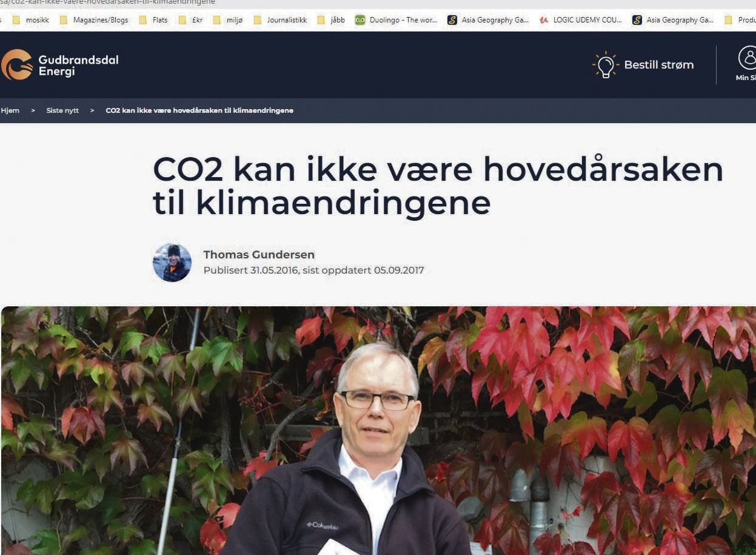Expand the Magazines/Blogs bookmark folder
The width and height of the screenshot is (756, 555).
click(94, 20)
